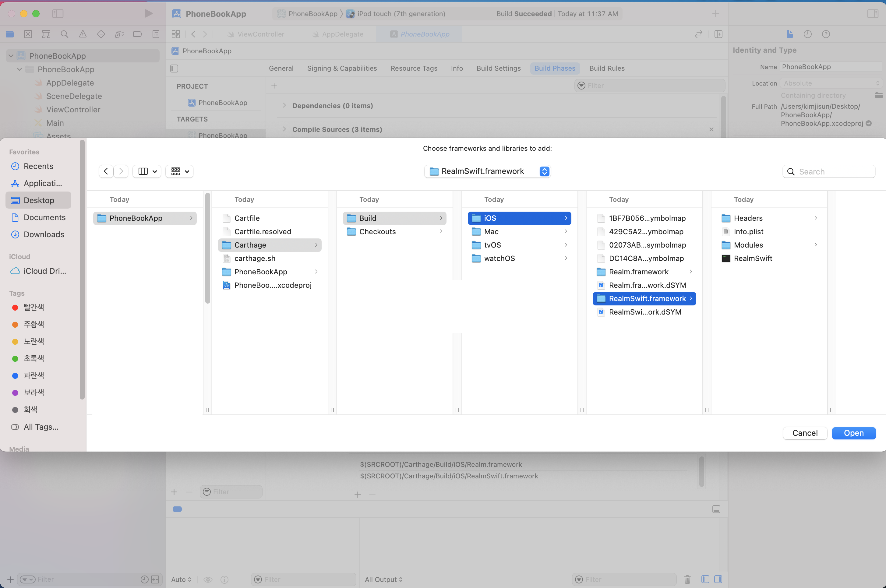The width and height of the screenshot is (886, 588).
Task: Click the dialog Search field
Action: 829,172
